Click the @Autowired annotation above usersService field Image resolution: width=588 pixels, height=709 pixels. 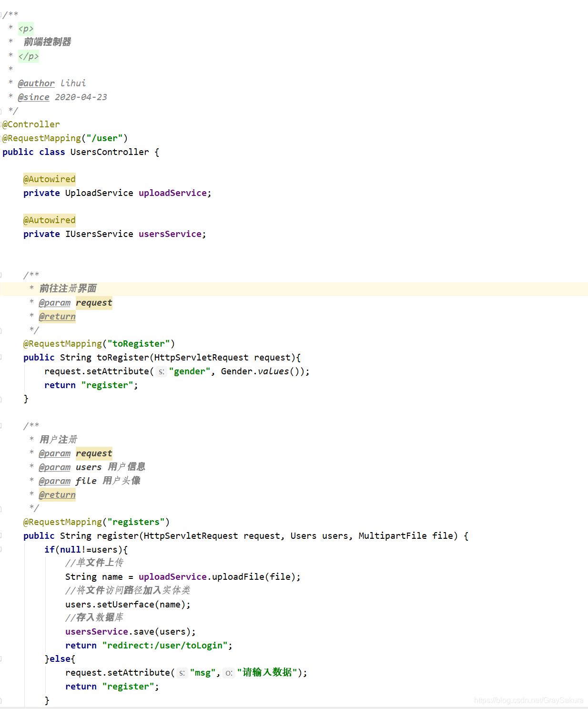point(50,220)
